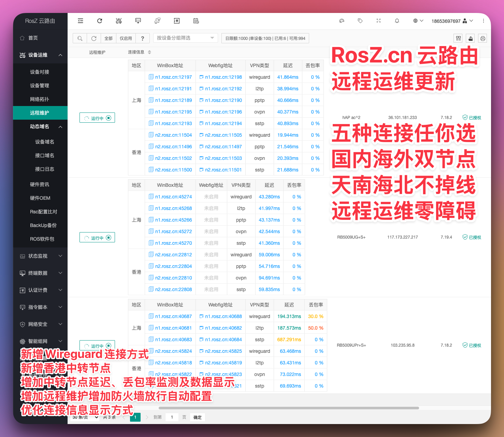Expand 终端数据 sidebar section
Screen dimensions: 504x437
click(x=40, y=273)
